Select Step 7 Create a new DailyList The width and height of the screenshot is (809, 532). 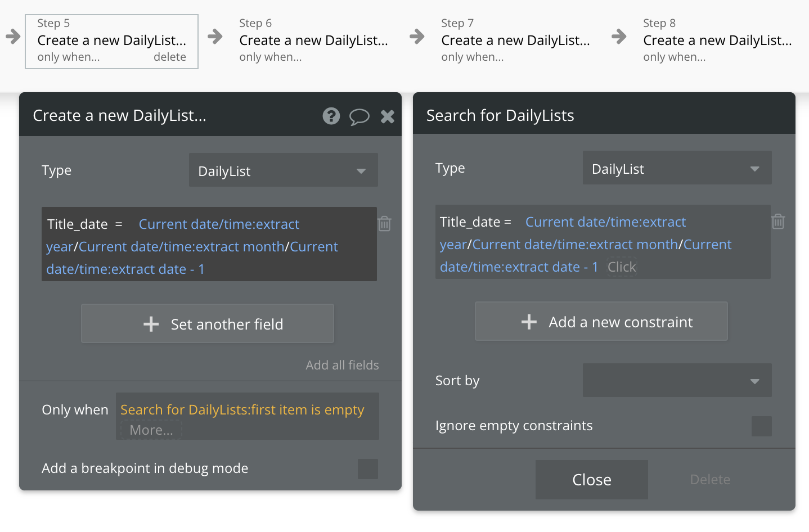click(x=515, y=40)
